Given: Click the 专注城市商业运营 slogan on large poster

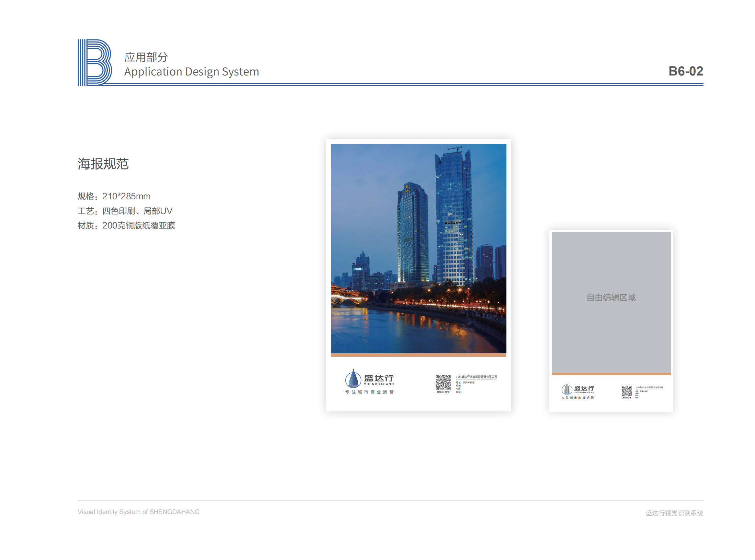Looking at the screenshot, I should (x=369, y=392).
